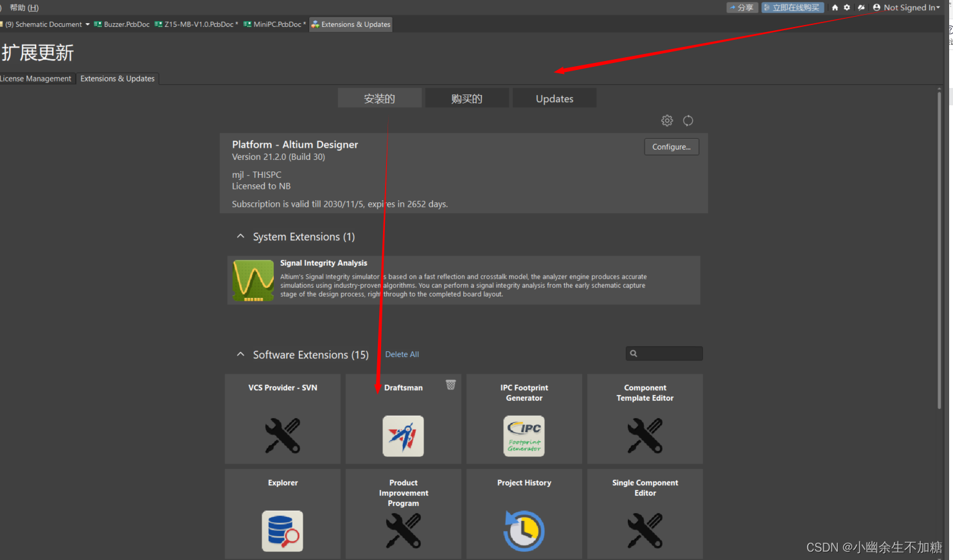Open the 购买的 (Purchased) tab
This screenshot has width=953, height=560.
click(467, 98)
